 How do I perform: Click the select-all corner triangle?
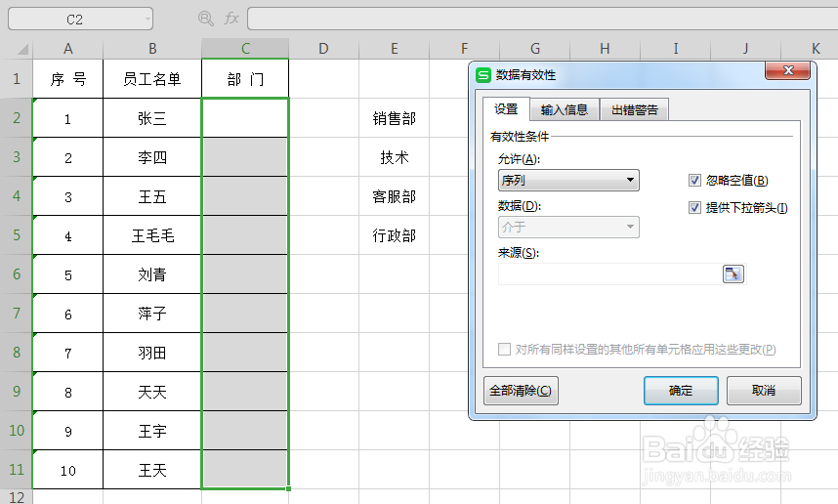[21, 49]
